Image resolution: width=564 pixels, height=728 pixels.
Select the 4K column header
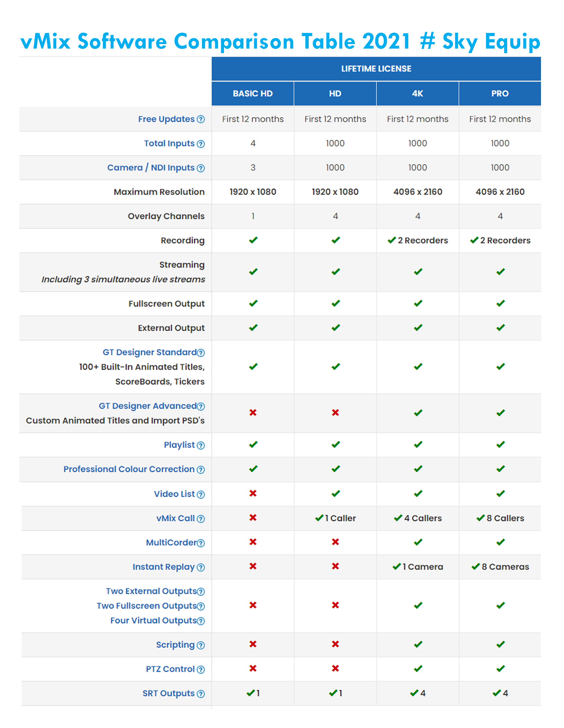(418, 94)
